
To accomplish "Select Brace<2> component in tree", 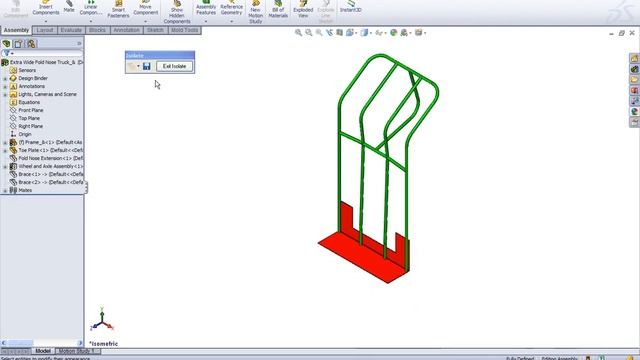I will [51, 182].
